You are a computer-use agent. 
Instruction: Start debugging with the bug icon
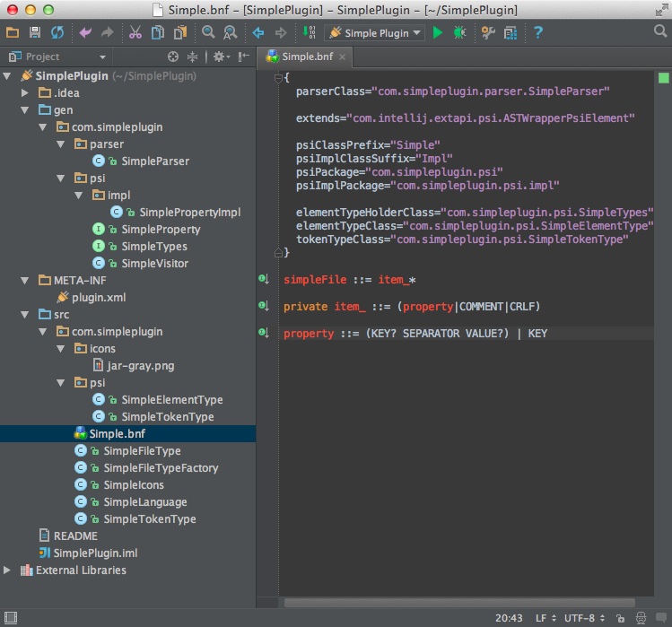click(x=459, y=33)
